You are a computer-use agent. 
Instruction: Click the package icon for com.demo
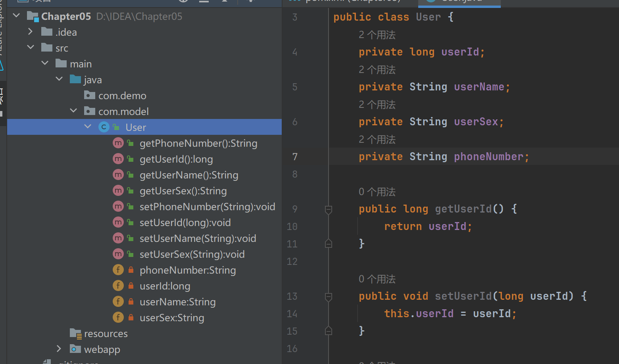point(89,95)
